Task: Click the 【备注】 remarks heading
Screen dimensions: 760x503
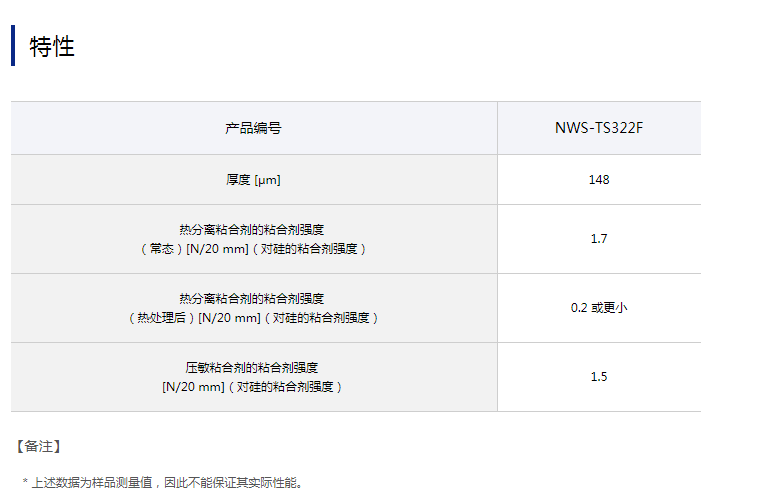Action: (x=39, y=445)
